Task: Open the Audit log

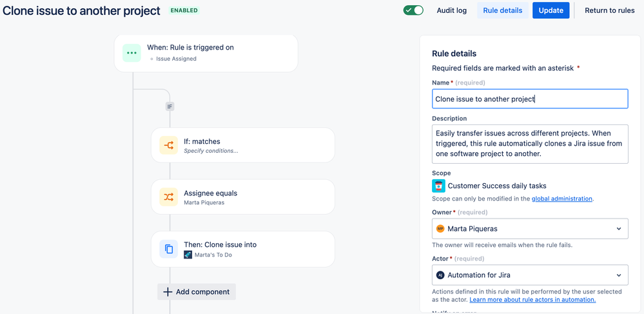Action: (451, 11)
